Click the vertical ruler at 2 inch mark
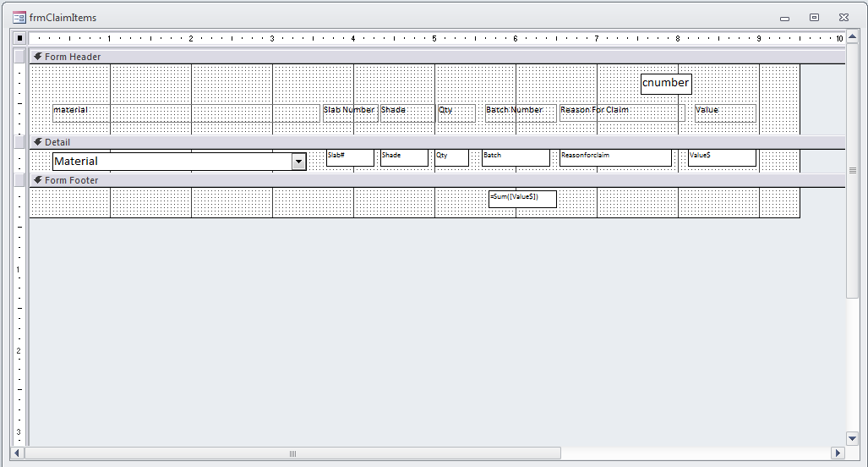Viewport: 868px width, 467px height. [19, 350]
